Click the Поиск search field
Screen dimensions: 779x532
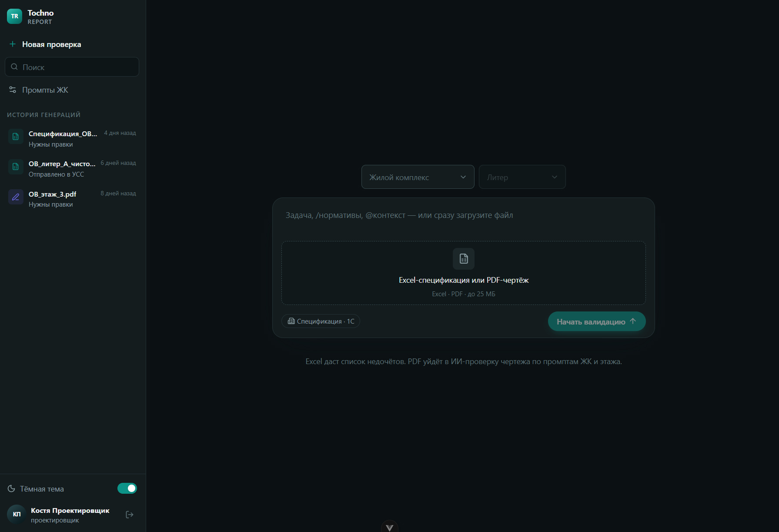tap(72, 67)
